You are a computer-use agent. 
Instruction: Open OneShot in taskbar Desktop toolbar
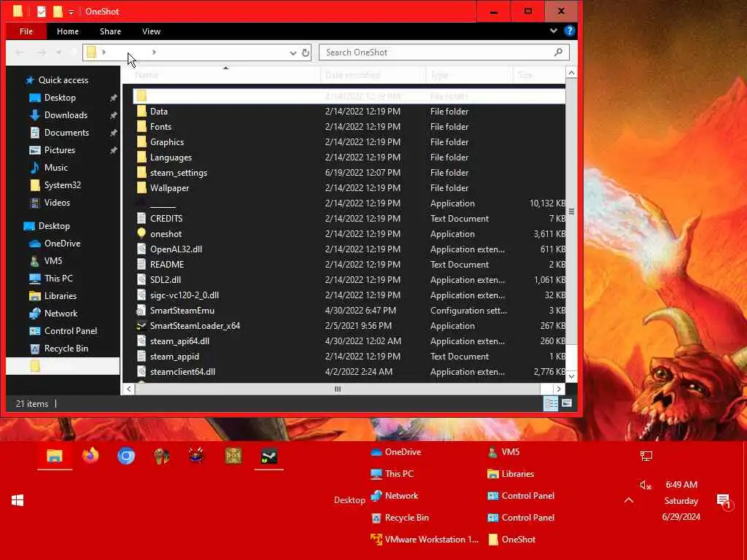pos(511,539)
